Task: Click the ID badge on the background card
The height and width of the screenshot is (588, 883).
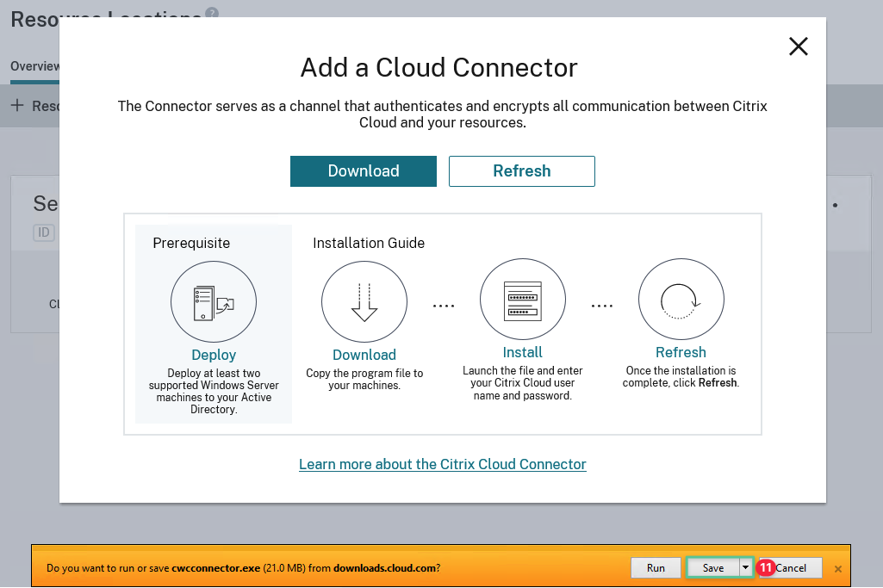Action: (x=44, y=232)
